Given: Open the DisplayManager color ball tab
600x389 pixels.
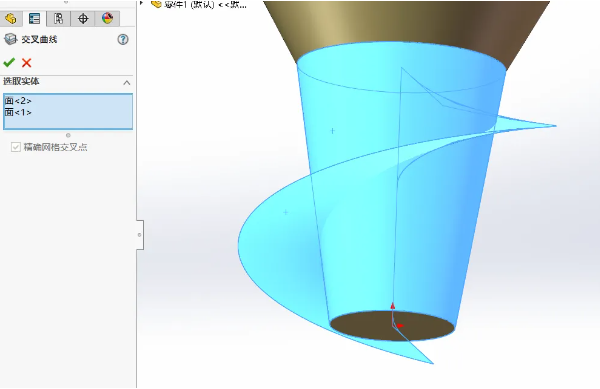Looking at the screenshot, I should pyautogui.click(x=108, y=18).
